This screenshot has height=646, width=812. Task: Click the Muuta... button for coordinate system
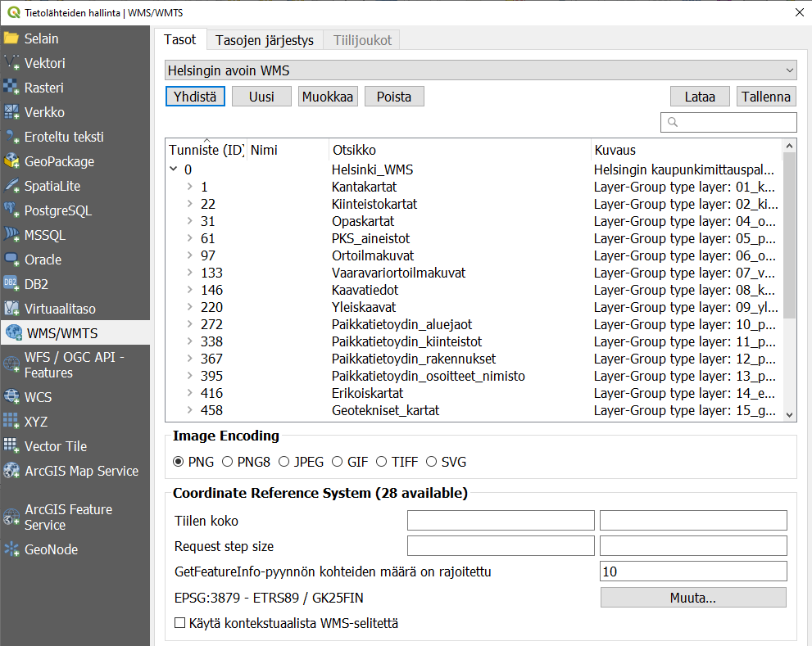pos(692,598)
